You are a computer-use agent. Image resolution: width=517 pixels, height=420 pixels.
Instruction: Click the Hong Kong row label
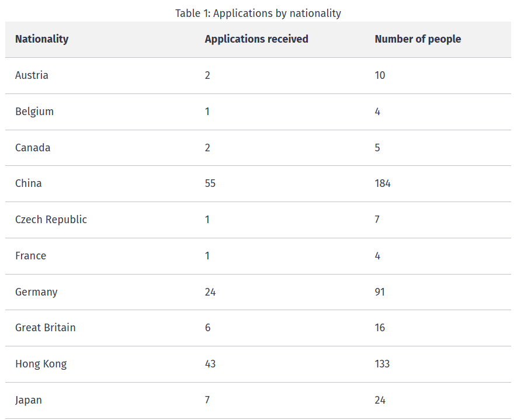coord(41,364)
